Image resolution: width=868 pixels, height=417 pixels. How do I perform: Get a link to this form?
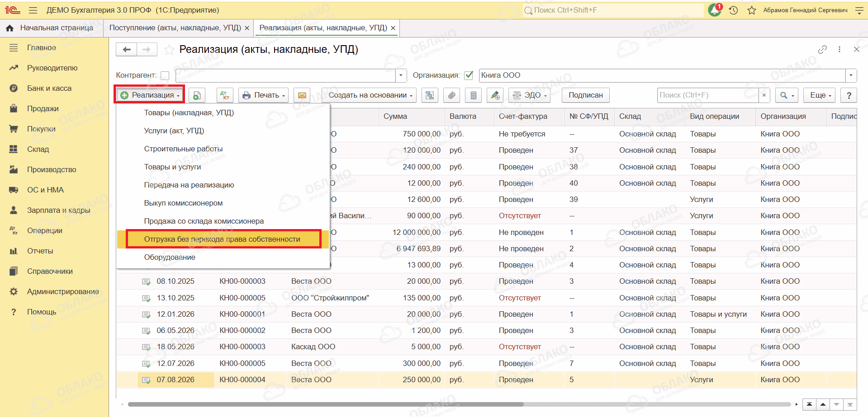point(822,49)
